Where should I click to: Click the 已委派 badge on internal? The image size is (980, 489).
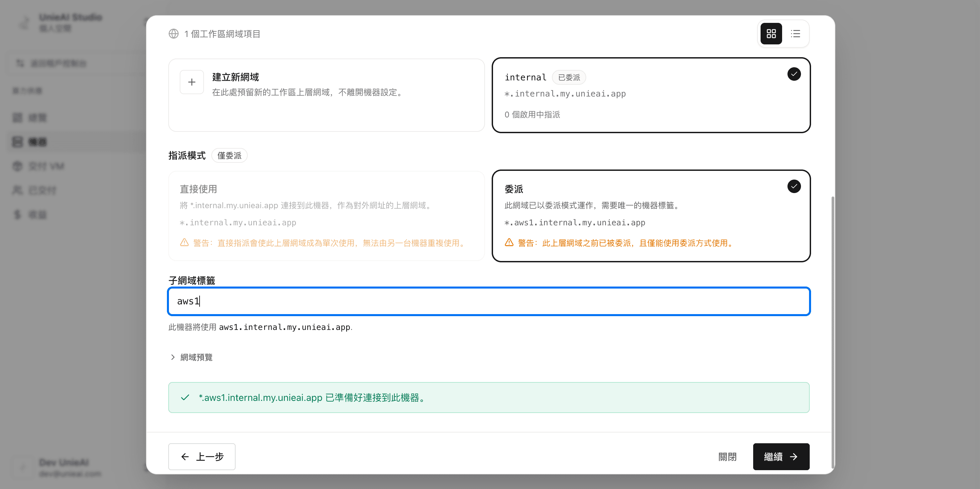(569, 77)
